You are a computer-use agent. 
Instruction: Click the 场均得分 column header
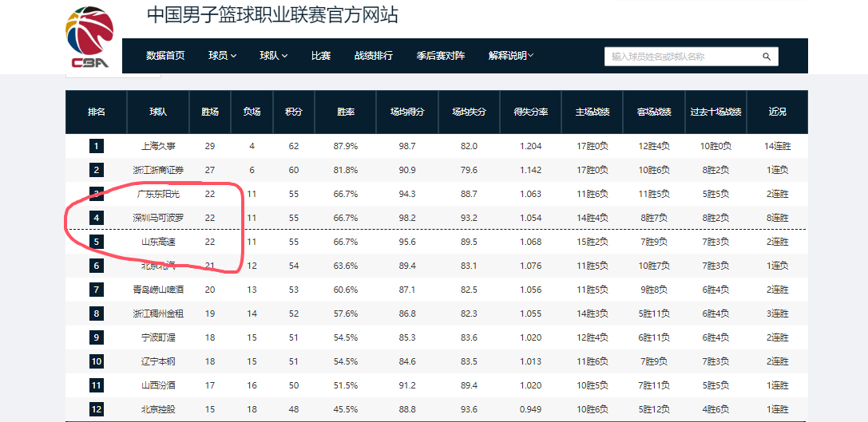pyautogui.click(x=406, y=112)
